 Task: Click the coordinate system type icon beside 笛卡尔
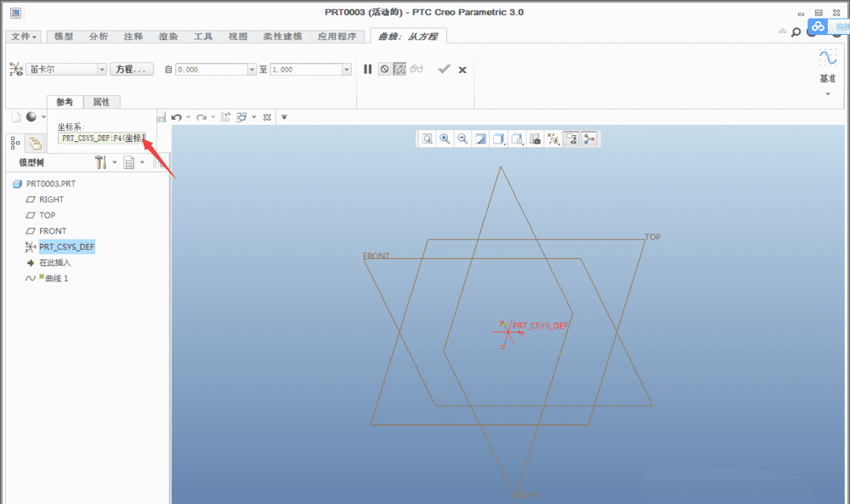[x=15, y=70]
